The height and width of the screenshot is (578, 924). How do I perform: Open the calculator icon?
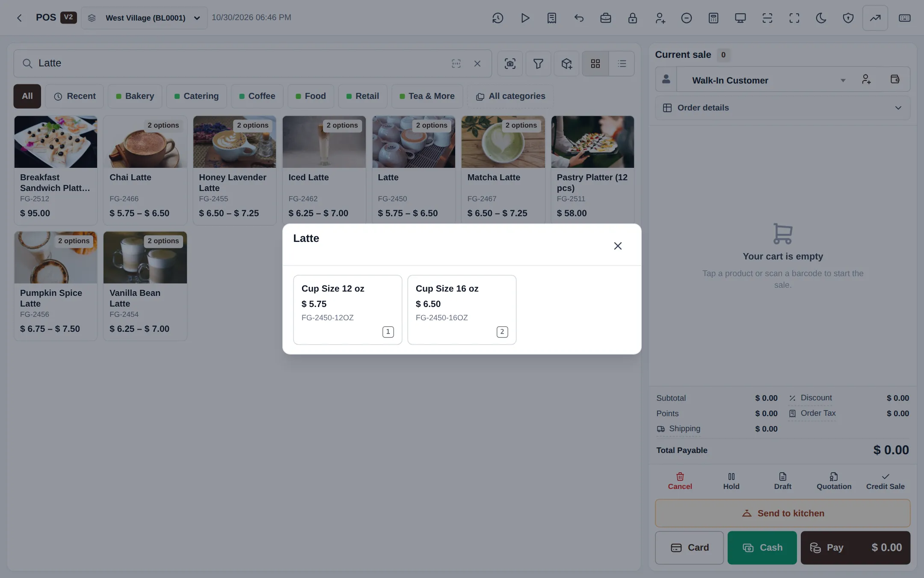[714, 18]
